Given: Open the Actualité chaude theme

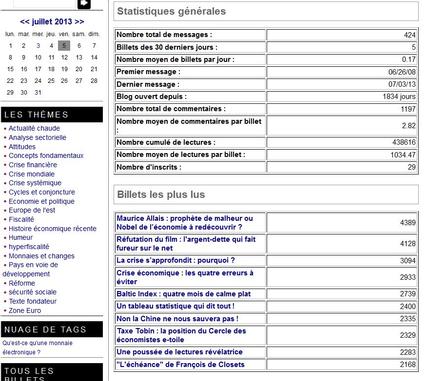Looking at the screenshot, I should click(34, 128).
